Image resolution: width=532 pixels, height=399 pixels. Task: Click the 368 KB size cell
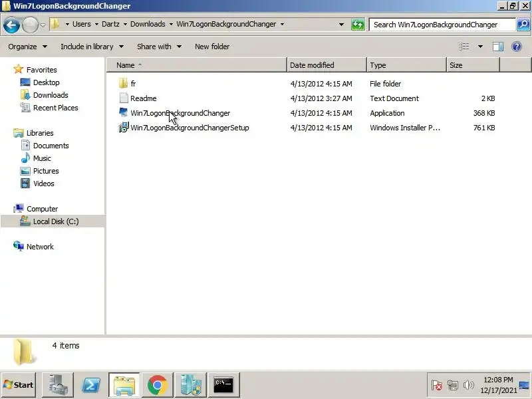(x=484, y=113)
